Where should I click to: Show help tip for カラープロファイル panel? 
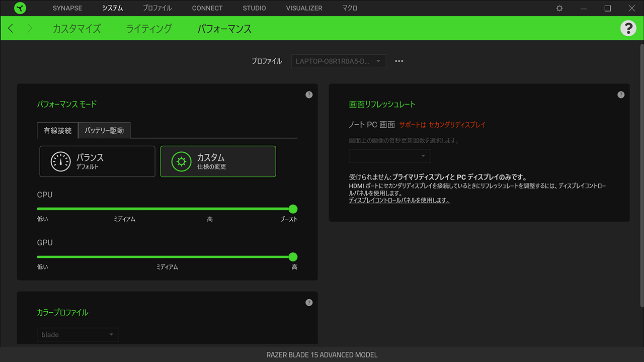309,303
